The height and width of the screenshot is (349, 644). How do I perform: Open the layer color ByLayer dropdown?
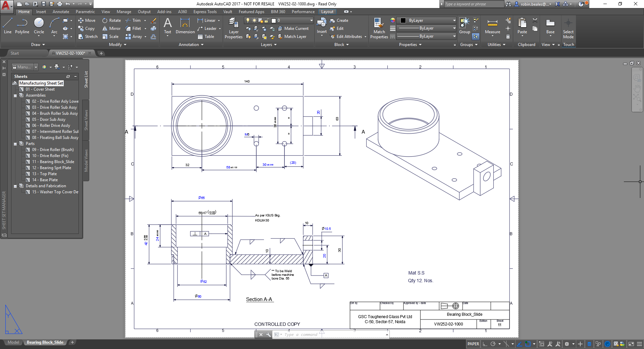pos(454,20)
